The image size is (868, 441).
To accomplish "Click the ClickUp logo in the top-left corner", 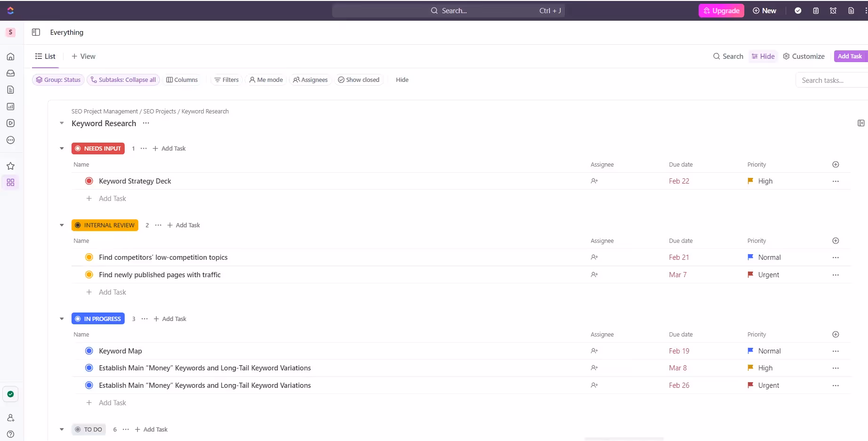I will pyautogui.click(x=10, y=10).
